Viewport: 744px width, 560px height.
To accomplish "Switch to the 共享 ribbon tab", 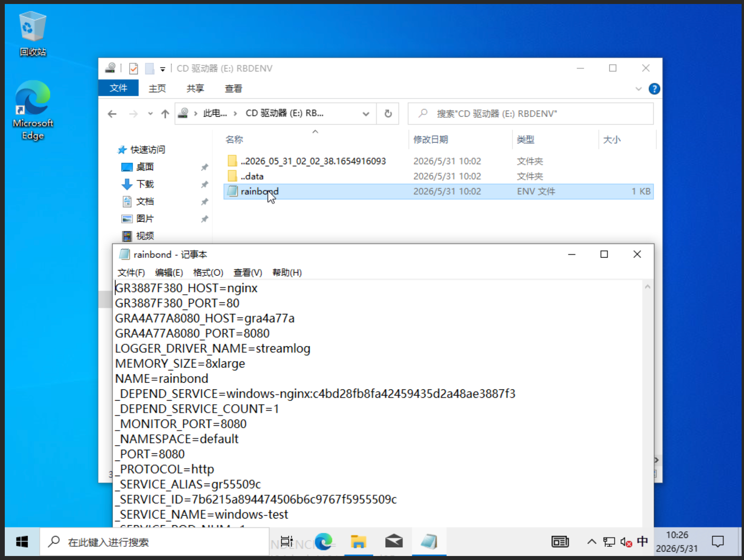I will point(195,88).
